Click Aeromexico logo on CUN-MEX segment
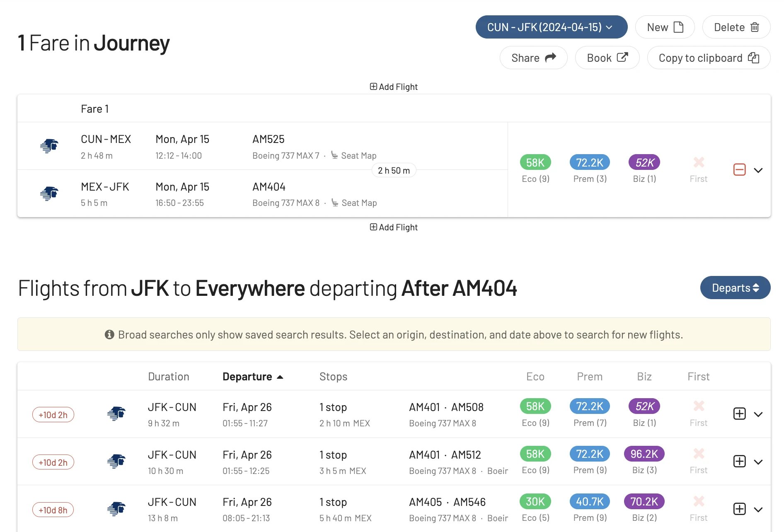The width and height of the screenshot is (784, 532). pyautogui.click(x=49, y=146)
